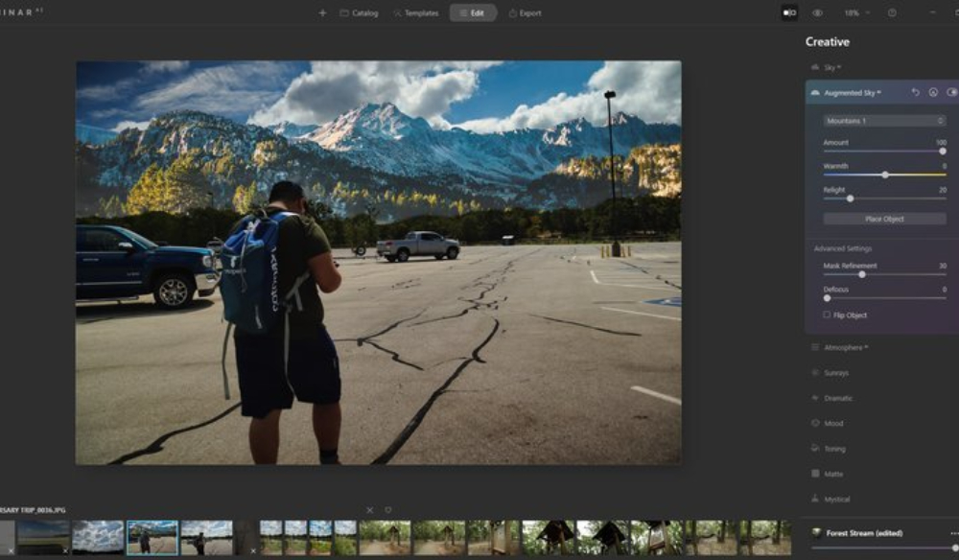Expand the Sunrays tool
The height and width of the screenshot is (560, 959).
[x=836, y=373]
